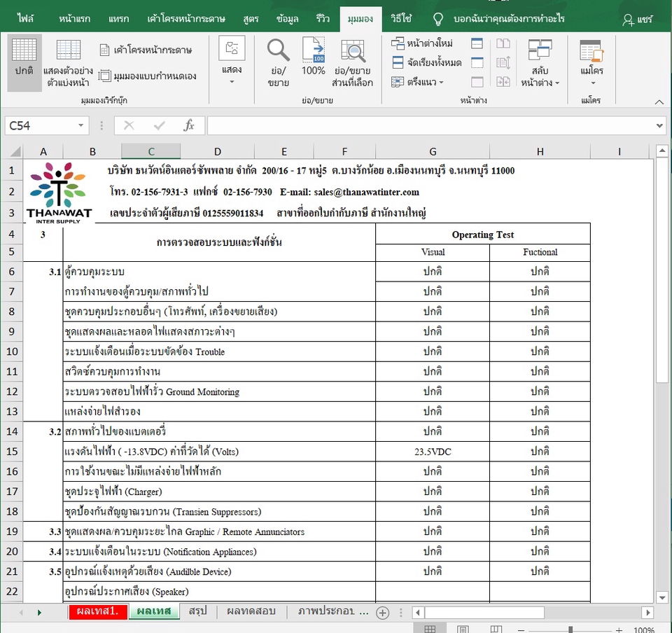Click the Visual column heading cell
Image resolution: width=672 pixels, height=633 pixels.
433,252
